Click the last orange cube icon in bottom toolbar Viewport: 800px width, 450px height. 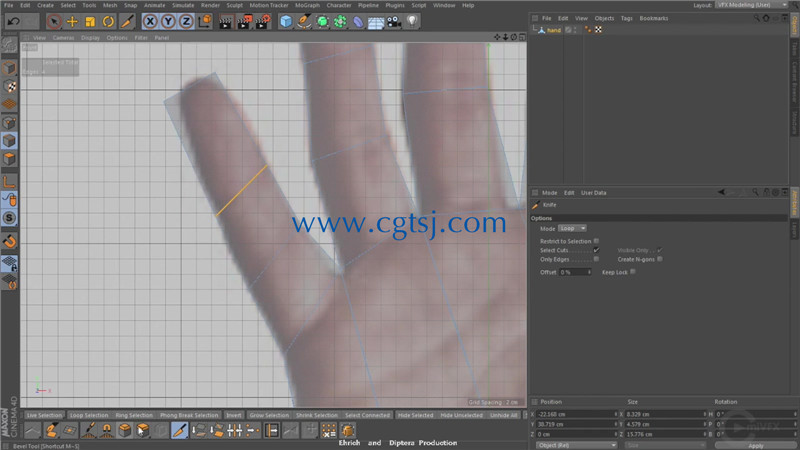click(347, 430)
